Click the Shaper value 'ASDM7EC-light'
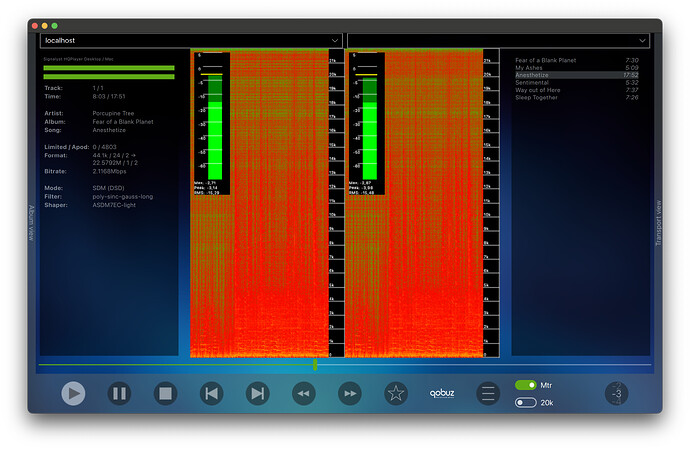 [x=114, y=205]
